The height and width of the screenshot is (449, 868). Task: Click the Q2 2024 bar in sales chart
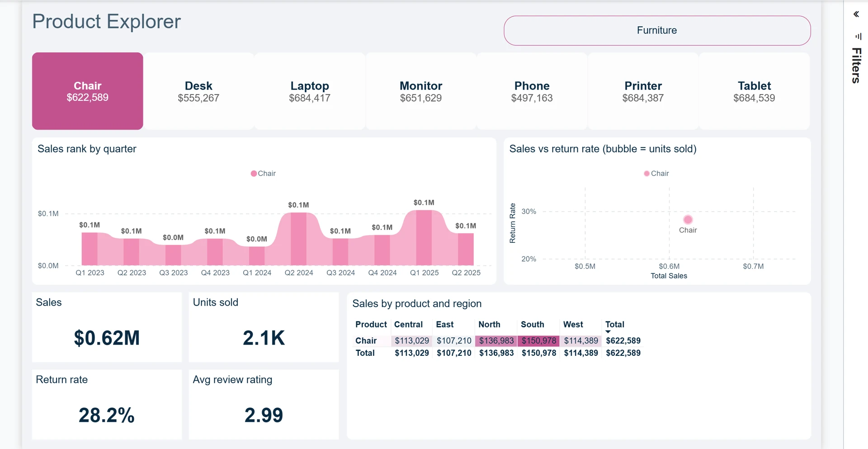pos(299,239)
